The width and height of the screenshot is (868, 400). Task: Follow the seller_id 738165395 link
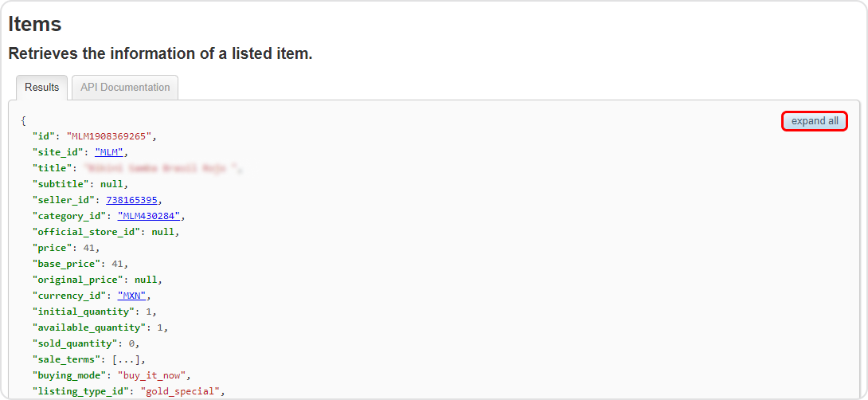point(131,199)
